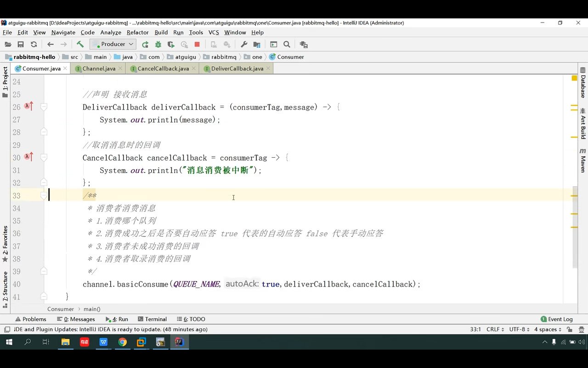Click the lambda gutter icon on line 30
This screenshot has width=588, height=368.
click(x=28, y=157)
